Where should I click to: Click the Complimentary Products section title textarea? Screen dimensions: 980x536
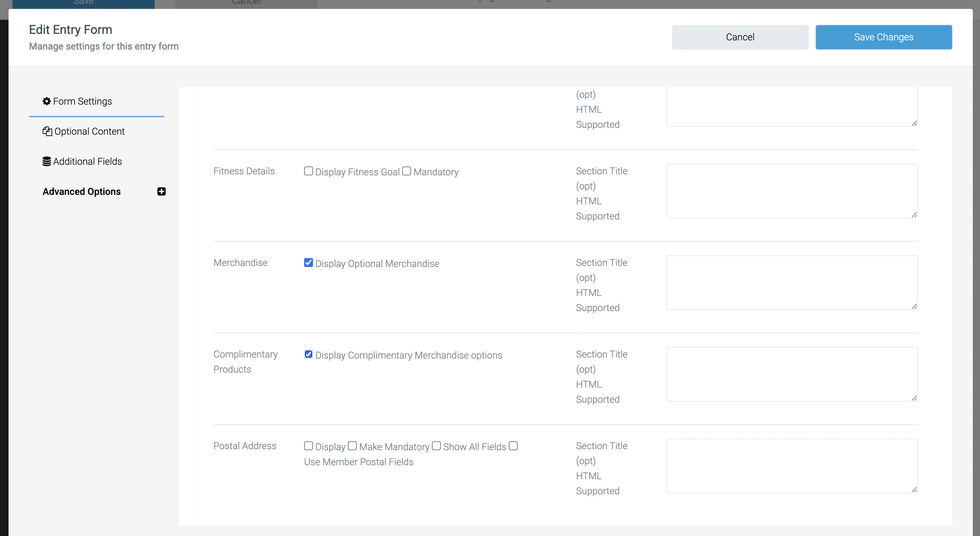792,374
